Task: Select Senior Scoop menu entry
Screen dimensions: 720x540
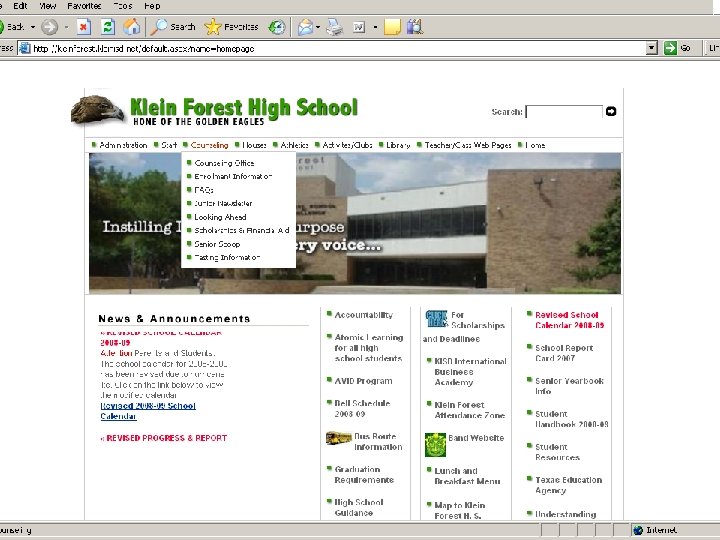Action: pos(217,244)
